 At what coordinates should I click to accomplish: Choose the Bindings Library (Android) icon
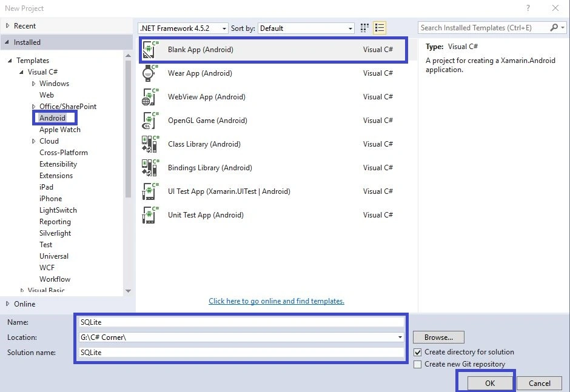[150, 167]
